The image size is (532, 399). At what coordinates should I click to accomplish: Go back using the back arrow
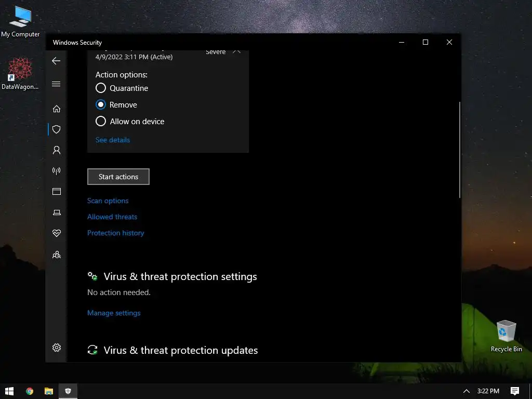[56, 61]
